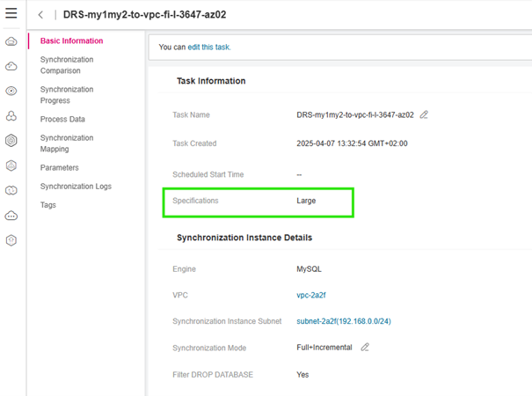Open the Tags section
Image resolution: width=532 pixels, height=396 pixels.
coord(47,205)
